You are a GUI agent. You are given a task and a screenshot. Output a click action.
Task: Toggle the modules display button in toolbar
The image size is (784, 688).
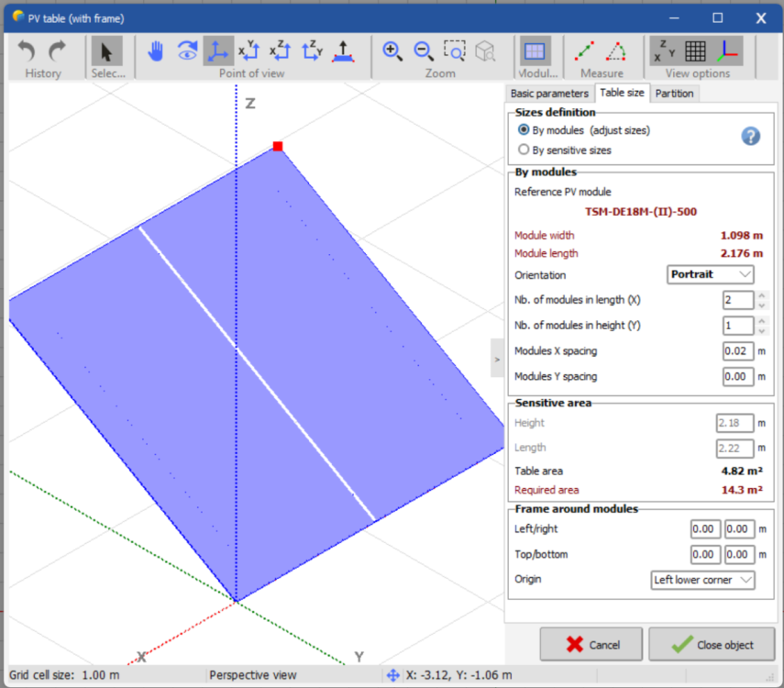point(536,51)
